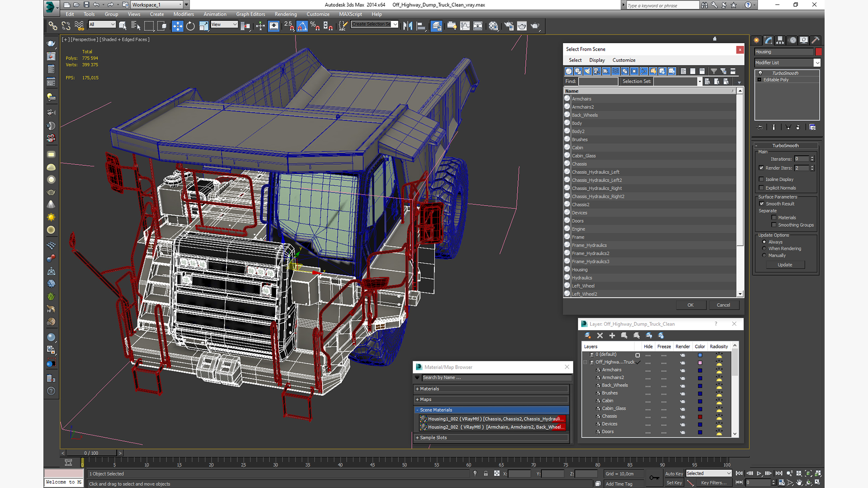This screenshot has width=868, height=488.
Task: Collapse Off_Highwa...Truck layer tree
Action: (585, 362)
